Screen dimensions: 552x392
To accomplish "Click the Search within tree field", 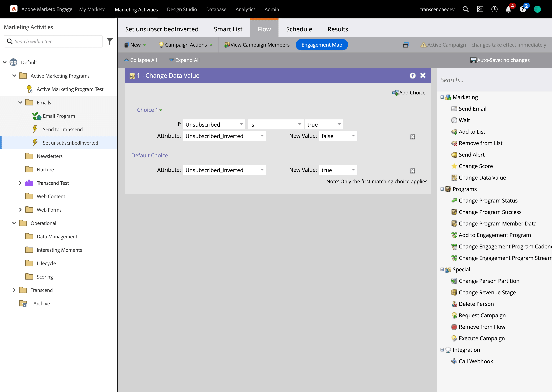I will pos(57,41).
